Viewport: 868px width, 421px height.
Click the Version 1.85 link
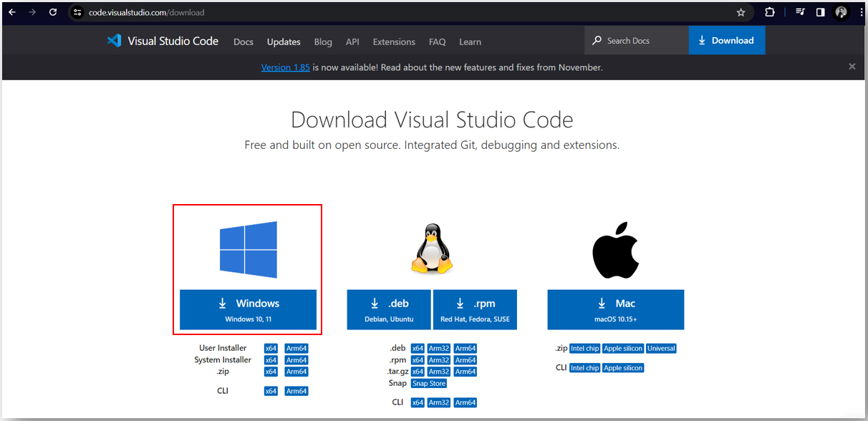coord(285,67)
